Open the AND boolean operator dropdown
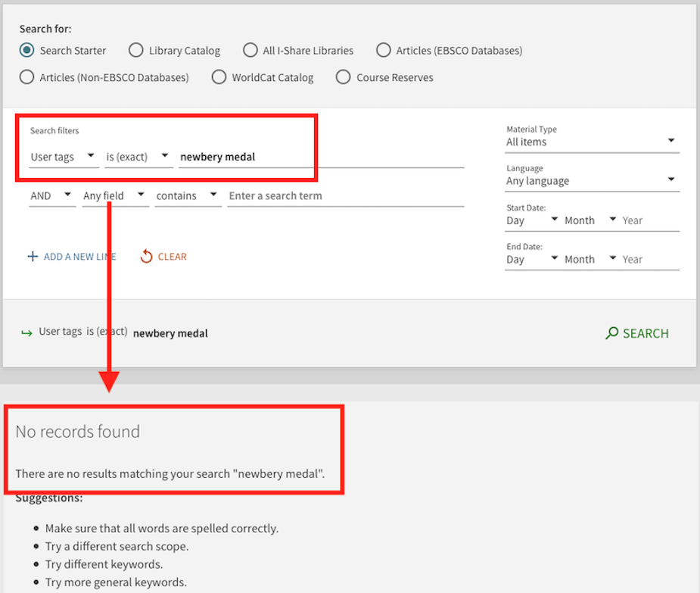Viewport: 700px width, 593px height. (51, 196)
